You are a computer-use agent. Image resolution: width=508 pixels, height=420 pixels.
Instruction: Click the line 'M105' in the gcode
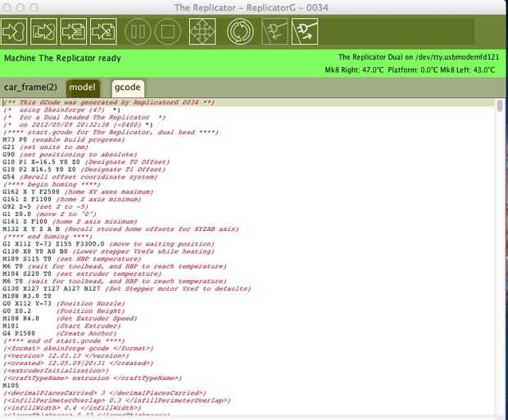point(11,386)
